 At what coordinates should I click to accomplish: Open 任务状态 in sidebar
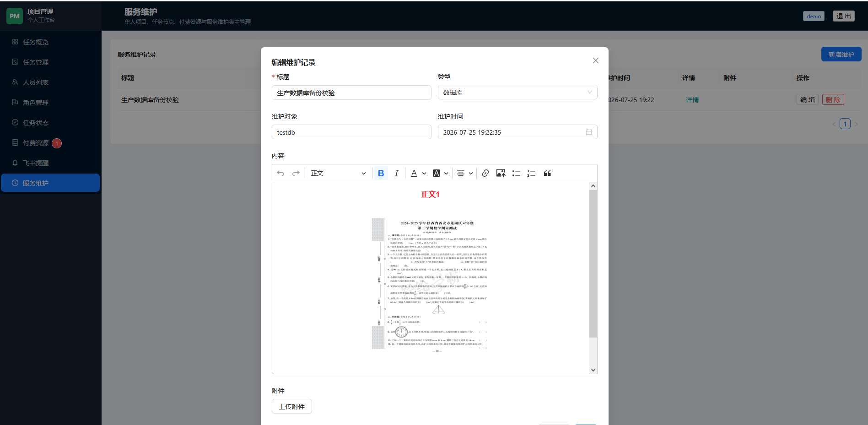50,123
